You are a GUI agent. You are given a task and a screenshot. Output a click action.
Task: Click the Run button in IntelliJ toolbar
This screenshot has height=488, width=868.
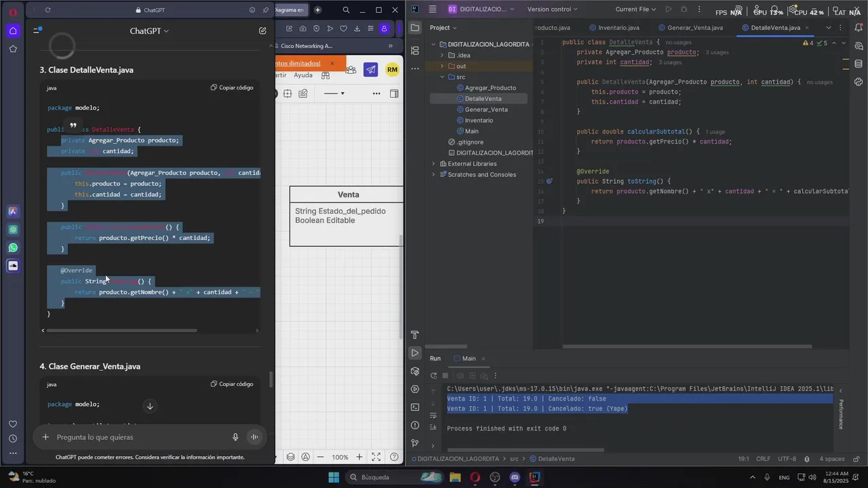click(669, 9)
